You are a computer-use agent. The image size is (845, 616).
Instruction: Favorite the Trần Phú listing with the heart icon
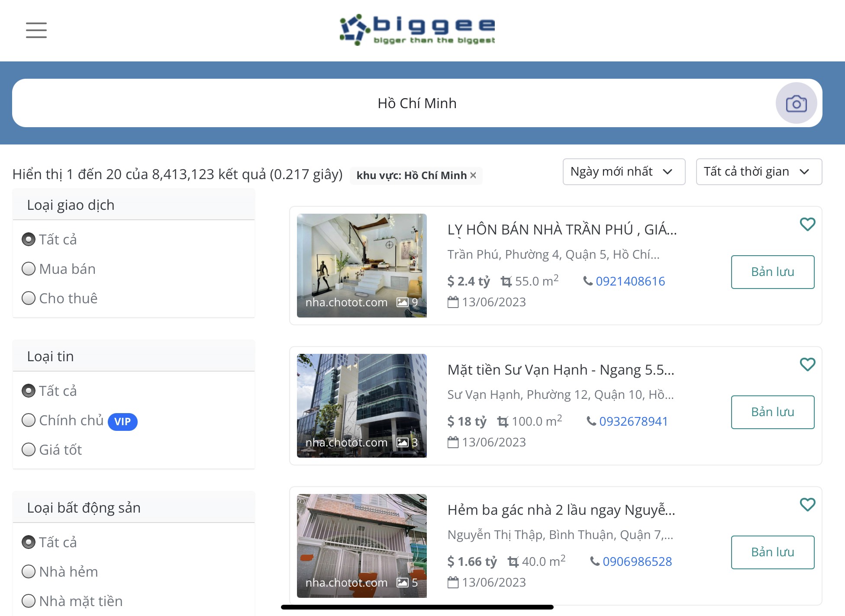[x=807, y=225]
